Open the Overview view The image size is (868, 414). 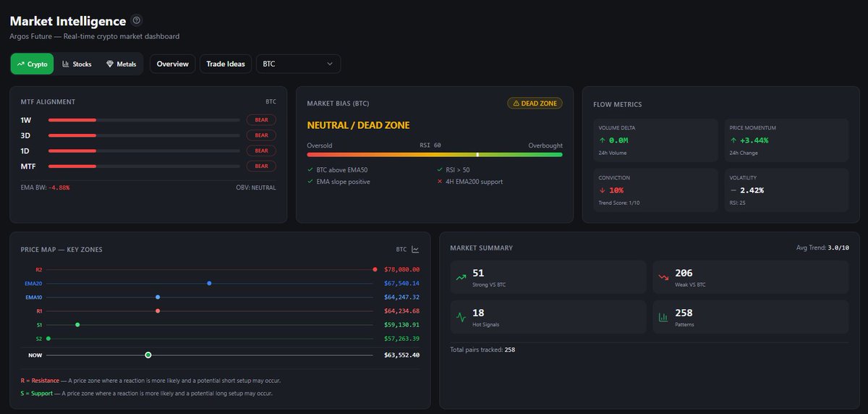coord(173,64)
